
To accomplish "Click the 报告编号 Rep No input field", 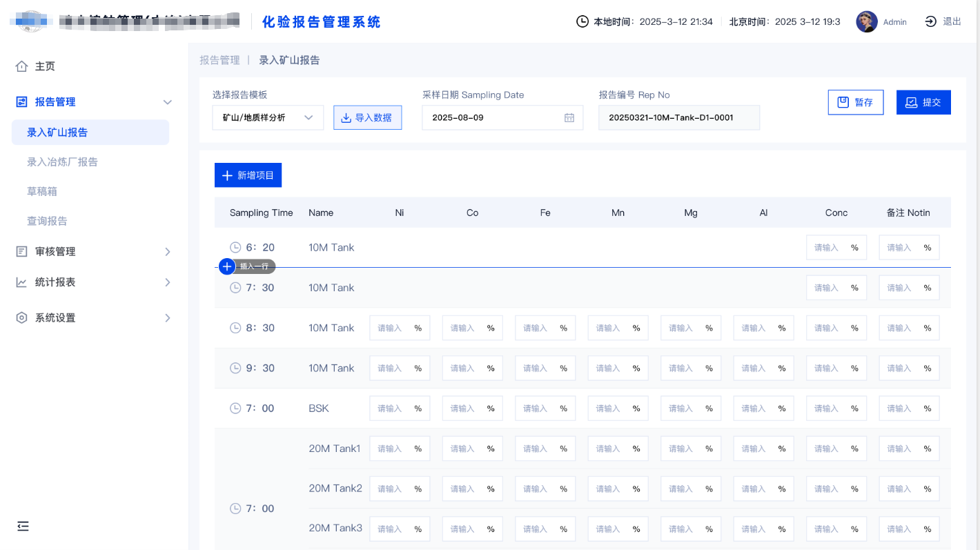I will (678, 118).
